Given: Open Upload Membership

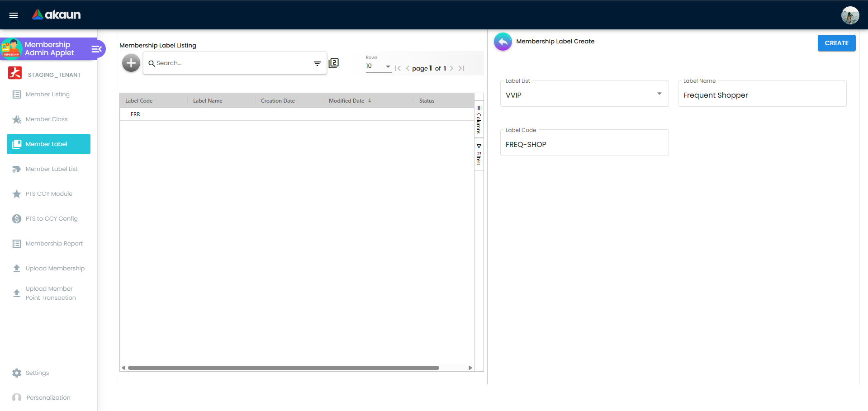Looking at the screenshot, I should (x=17, y=268).
